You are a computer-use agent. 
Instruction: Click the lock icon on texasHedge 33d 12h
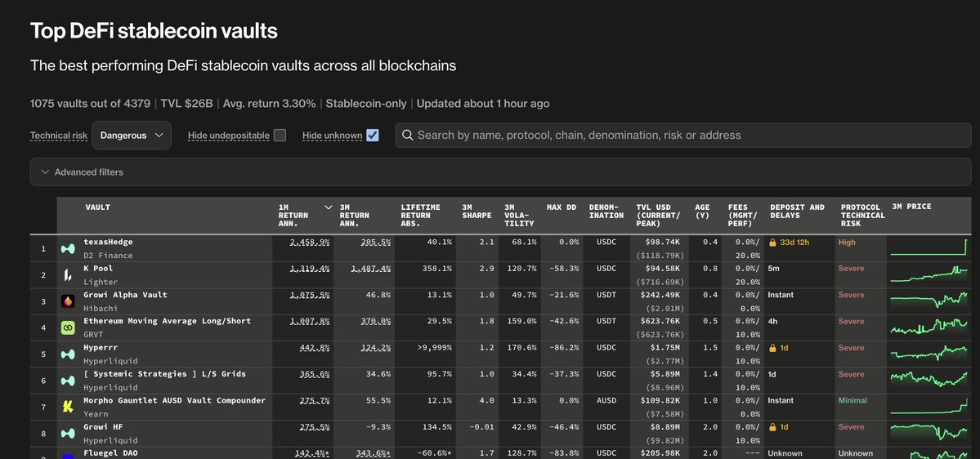tap(772, 243)
